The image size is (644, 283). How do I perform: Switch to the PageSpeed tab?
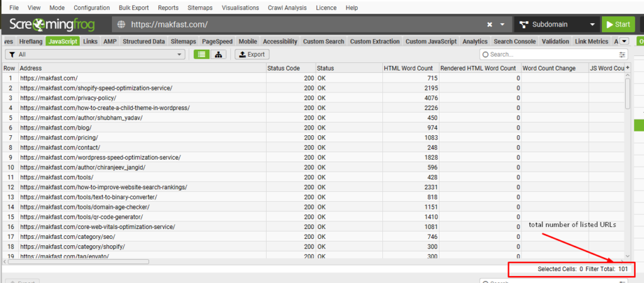pyautogui.click(x=217, y=41)
